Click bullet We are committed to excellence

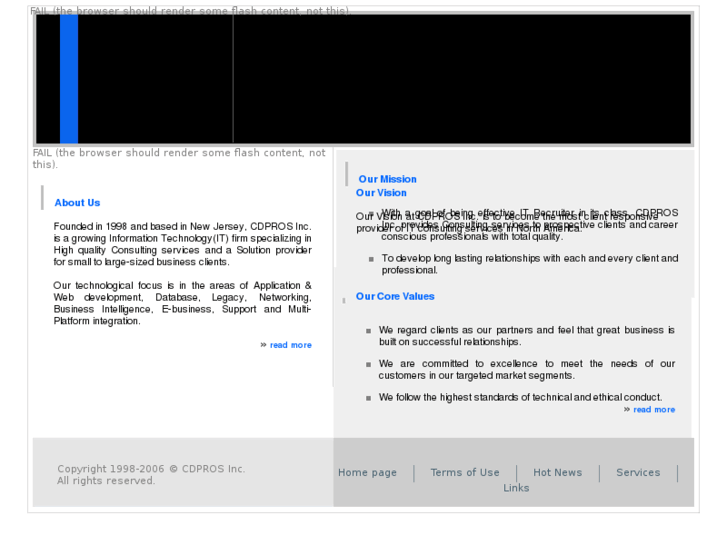(x=527, y=370)
